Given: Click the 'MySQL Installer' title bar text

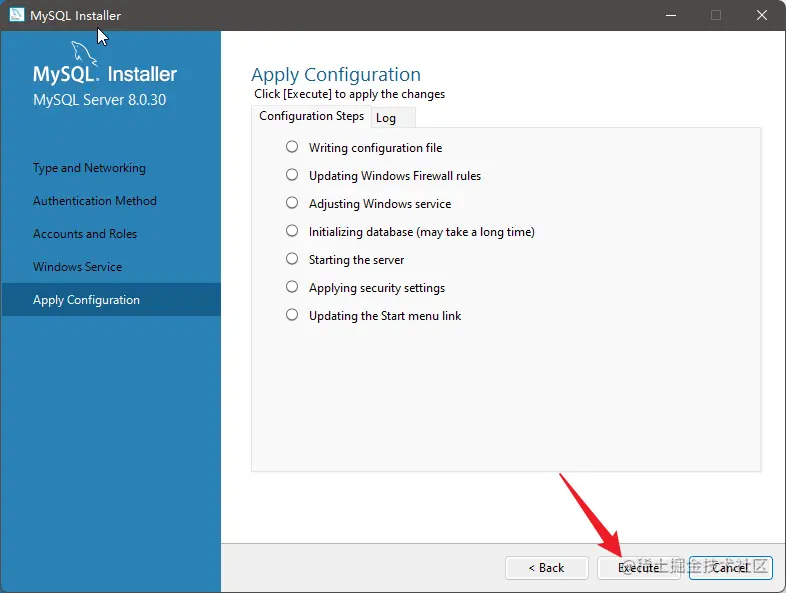Looking at the screenshot, I should pos(75,16).
